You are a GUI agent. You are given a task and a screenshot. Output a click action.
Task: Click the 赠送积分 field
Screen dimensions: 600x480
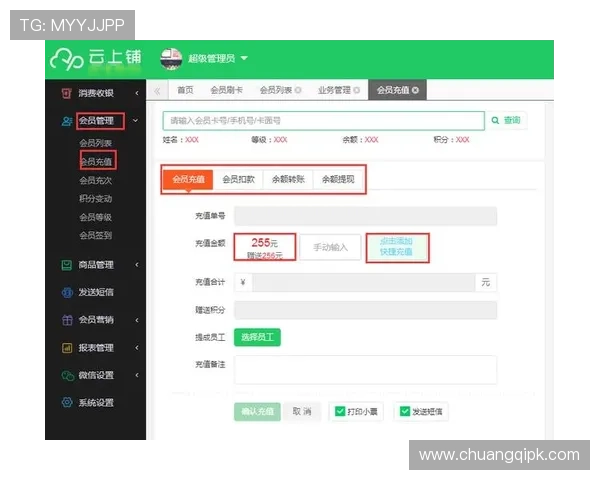(365, 310)
